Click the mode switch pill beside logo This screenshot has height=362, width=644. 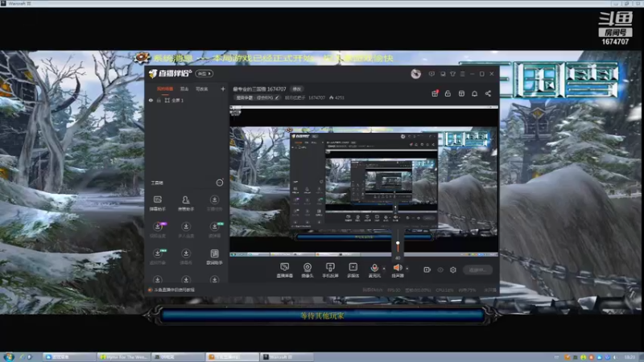[x=204, y=73]
